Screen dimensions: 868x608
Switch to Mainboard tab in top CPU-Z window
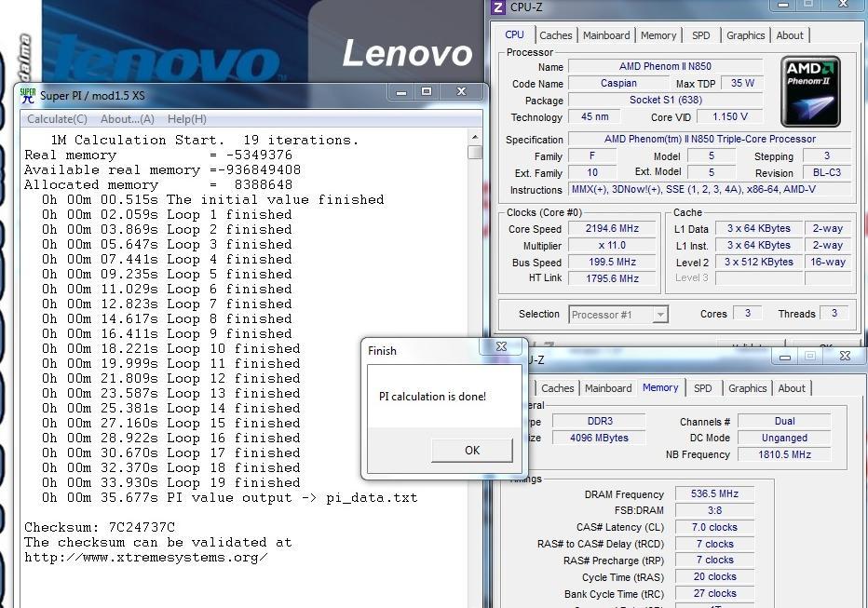pos(606,35)
